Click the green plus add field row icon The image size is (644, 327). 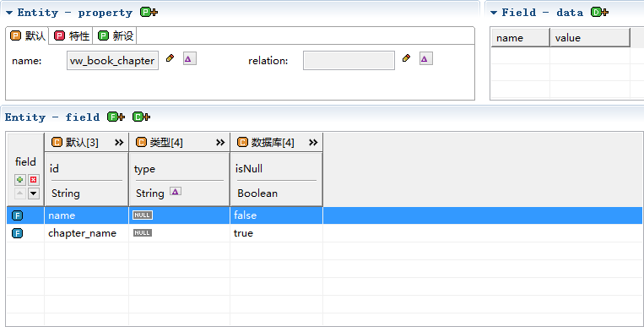(x=19, y=180)
